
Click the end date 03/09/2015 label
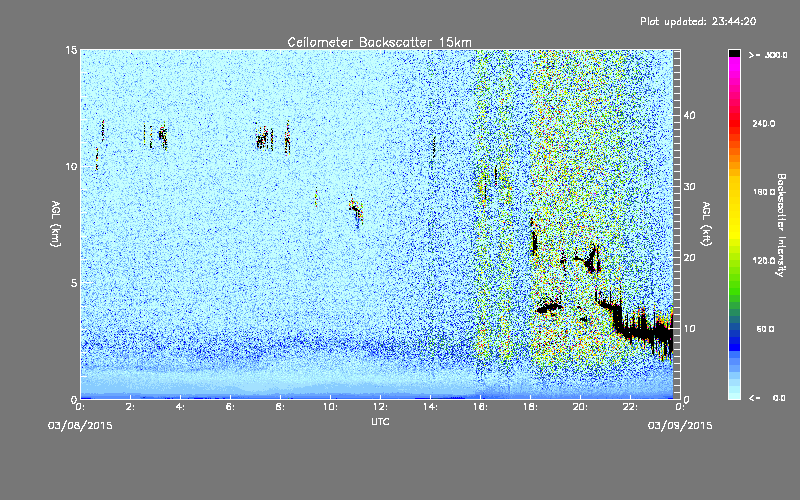[680, 426]
